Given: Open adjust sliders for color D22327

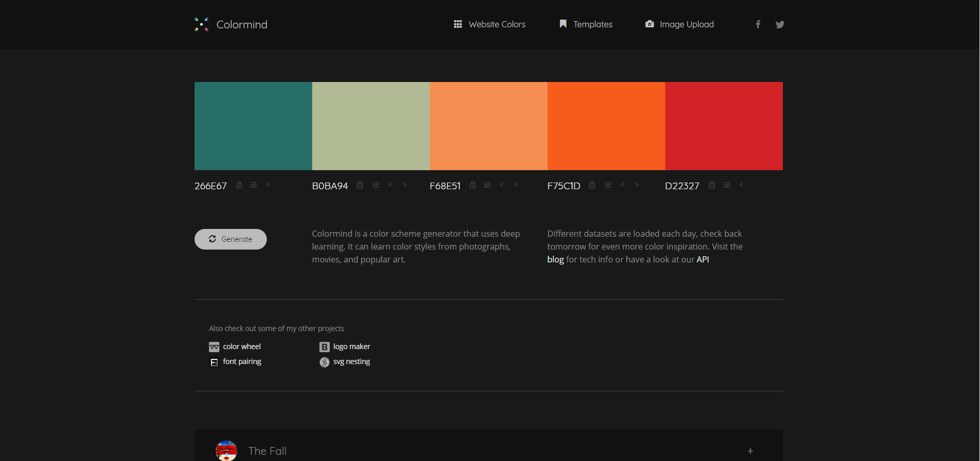Looking at the screenshot, I should tap(727, 185).
